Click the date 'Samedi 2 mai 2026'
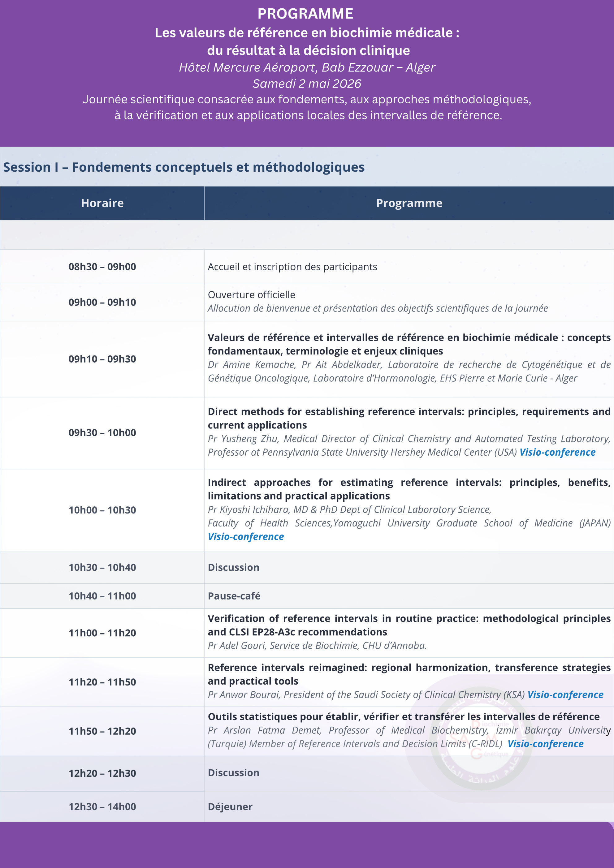Screen dimensions: 614x868 [307, 84]
